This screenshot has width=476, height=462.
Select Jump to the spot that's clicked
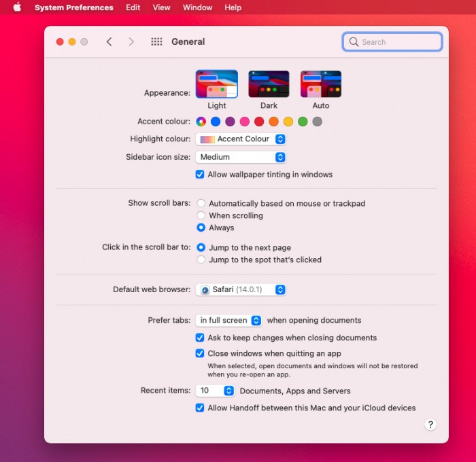coord(201,260)
